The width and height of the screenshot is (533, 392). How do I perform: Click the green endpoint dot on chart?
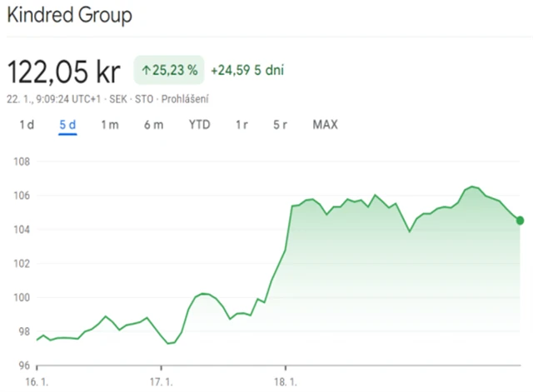pos(521,221)
